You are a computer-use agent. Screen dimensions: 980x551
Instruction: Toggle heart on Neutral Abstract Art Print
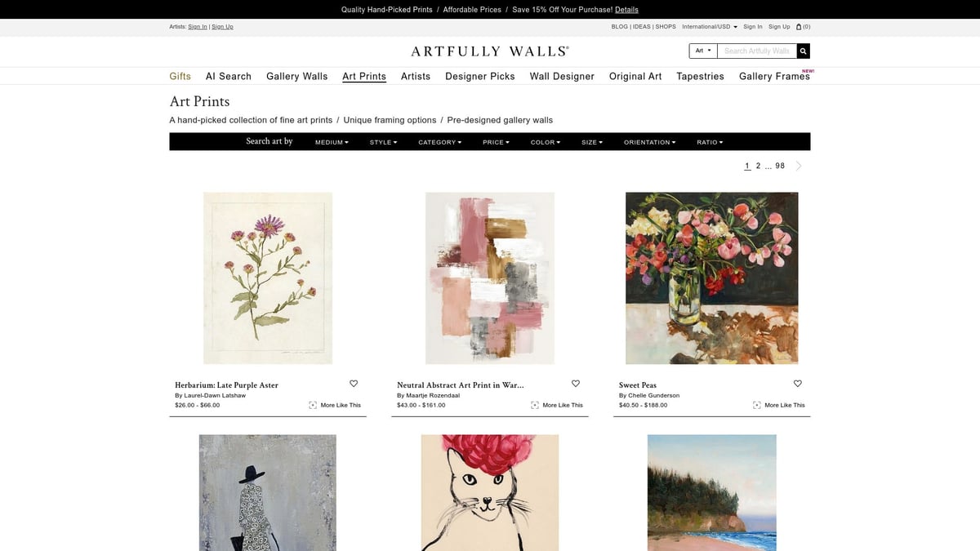point(576,384)
